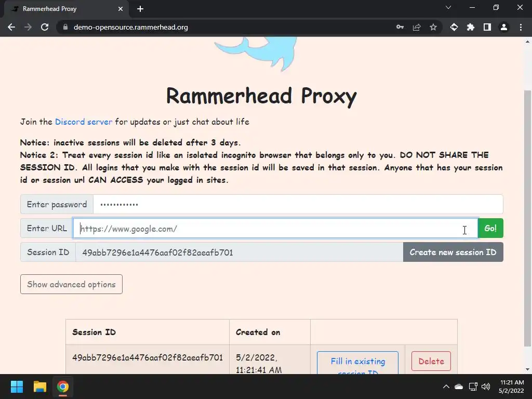Open the Extensions puzzle menu
532x399 pixels.
pos(471,27)
